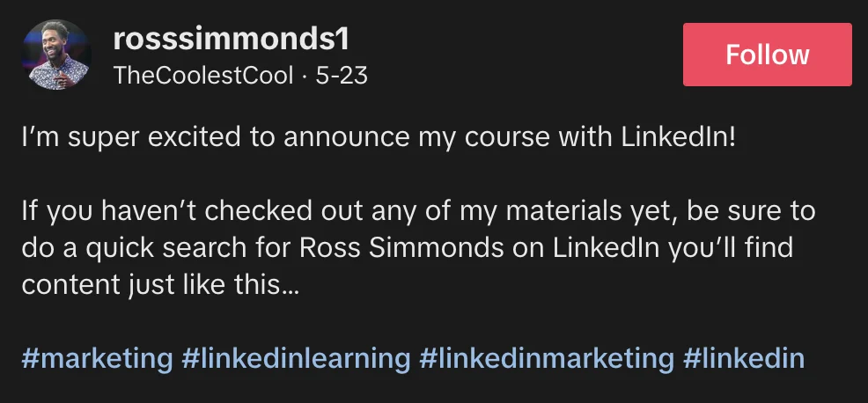Click the rosssimmonds1 username
Viewport: 868px width, 403px height.
pyautogui.click(x=232, y=39)
